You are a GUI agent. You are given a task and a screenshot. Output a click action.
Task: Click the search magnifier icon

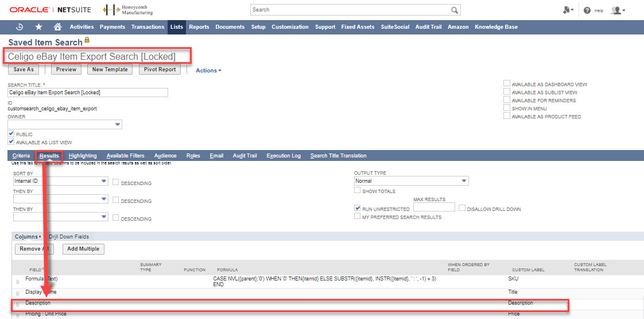point(454,10)
